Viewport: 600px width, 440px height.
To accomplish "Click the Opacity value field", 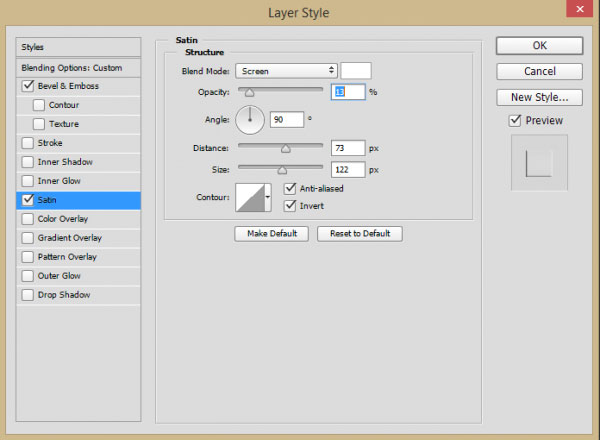I will pos(348,92).
